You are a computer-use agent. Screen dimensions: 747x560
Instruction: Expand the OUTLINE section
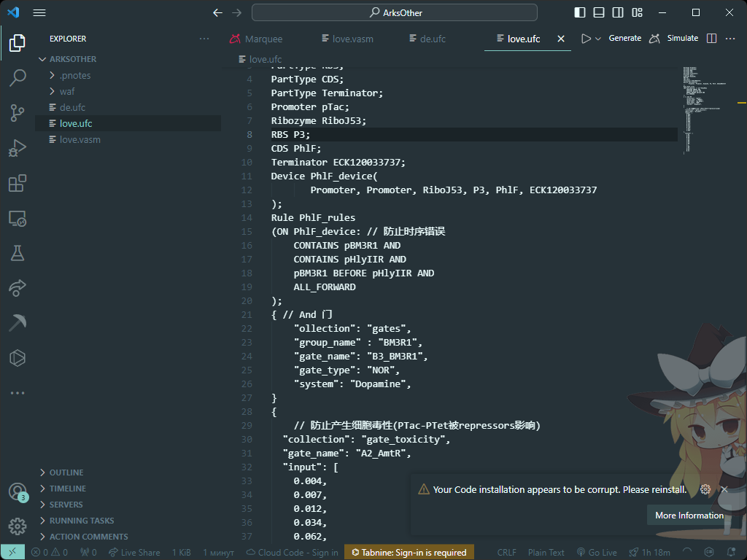[x=66, y=472]
